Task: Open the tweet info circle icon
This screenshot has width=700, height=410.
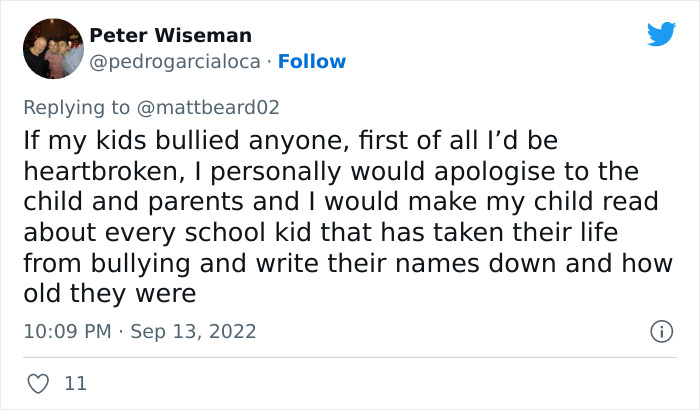Action: (x=660, y=331)
